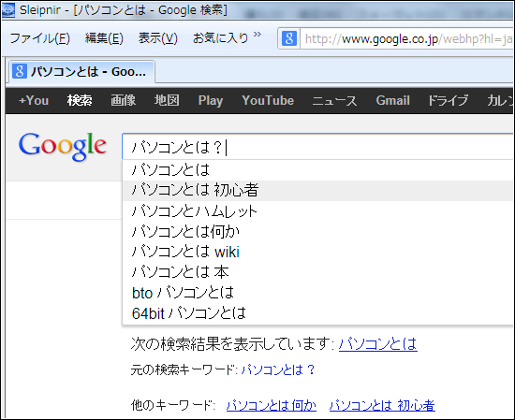The image size is (515, 420).
Task: Go to 画像 image search
Action: point(124,100)
